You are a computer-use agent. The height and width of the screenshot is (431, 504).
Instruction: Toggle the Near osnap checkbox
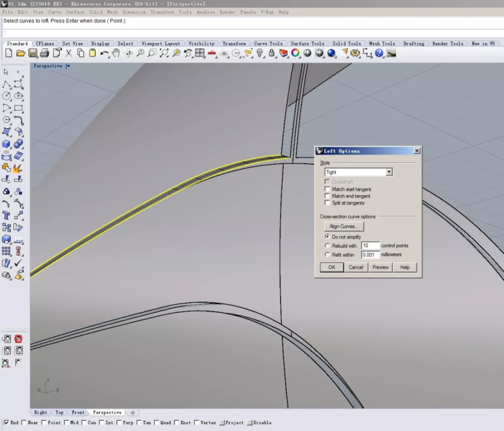(x=24, y=423)
